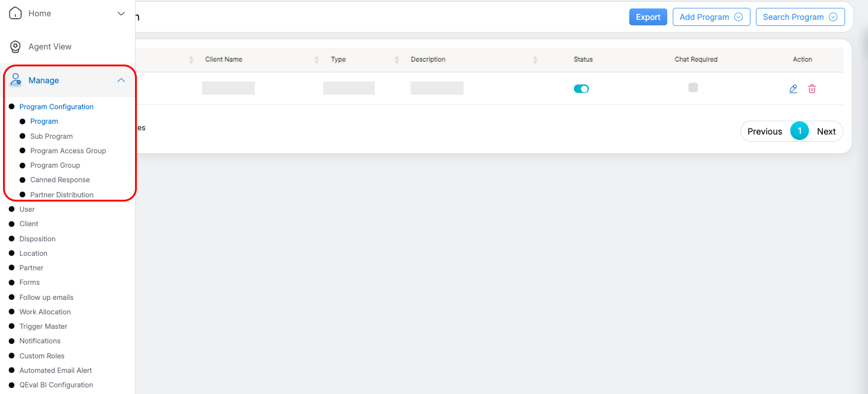Open Sub Program menu item

point(51,136)
